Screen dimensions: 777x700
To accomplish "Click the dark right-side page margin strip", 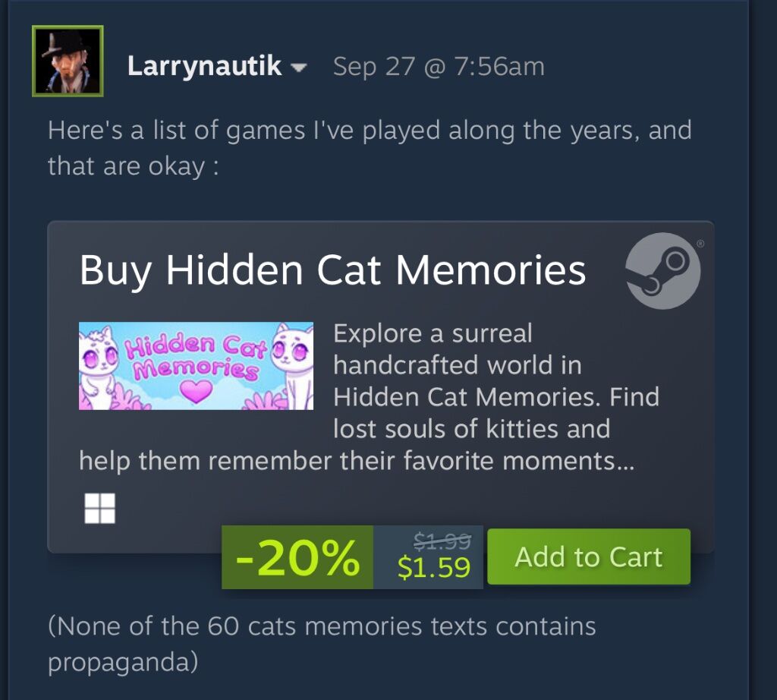I will (763, 350).
